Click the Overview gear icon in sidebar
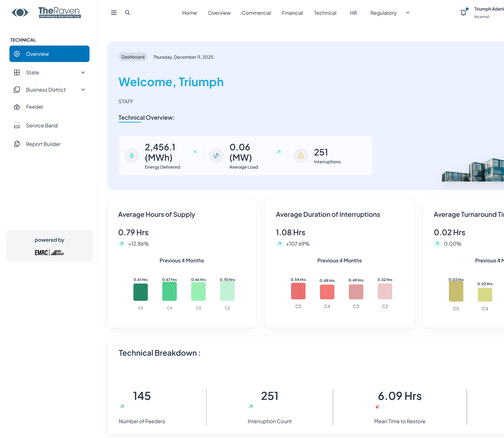The image size is (504, 438). [17, 54]
